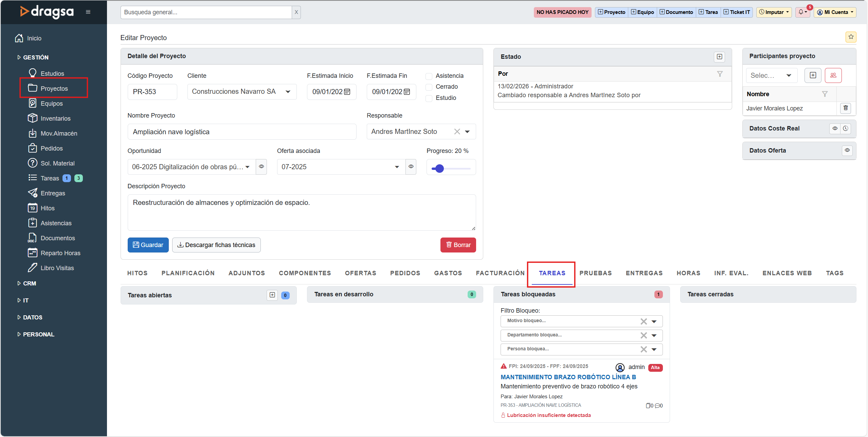Viewport: 868px width, 437px height.
Task: Click the Progreso slider handle
Action: (x=439, y=169)
